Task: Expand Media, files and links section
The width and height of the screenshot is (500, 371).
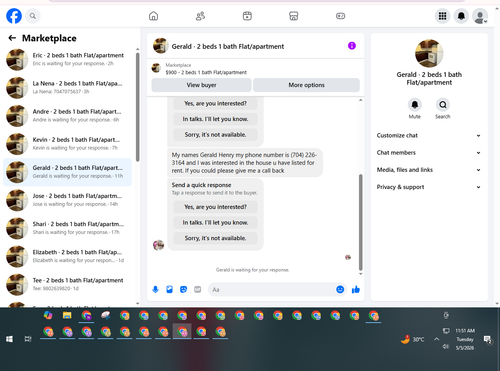Action: 429,170
